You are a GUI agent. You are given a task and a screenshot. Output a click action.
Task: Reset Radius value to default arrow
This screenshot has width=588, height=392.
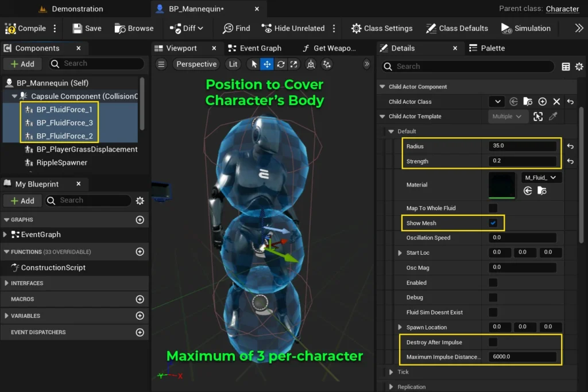pos(570,146)
